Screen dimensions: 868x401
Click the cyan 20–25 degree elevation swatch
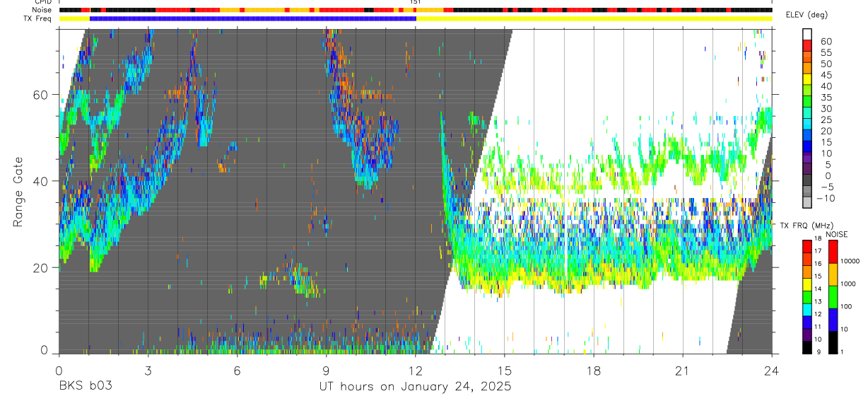point(807,125)
